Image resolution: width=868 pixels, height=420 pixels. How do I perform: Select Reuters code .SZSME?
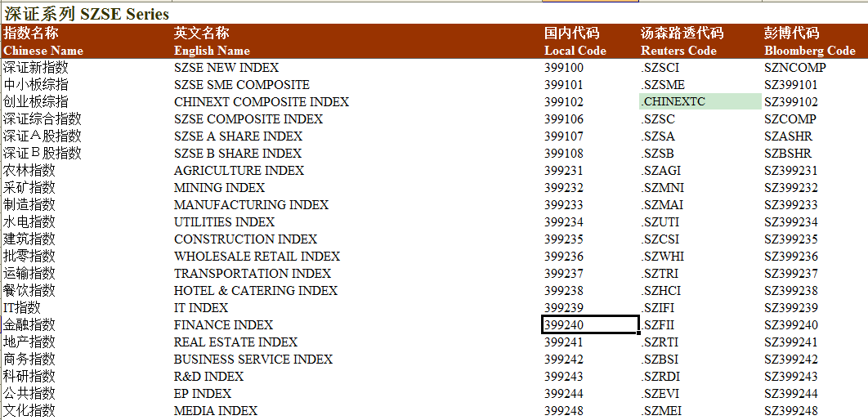(663, 85)
